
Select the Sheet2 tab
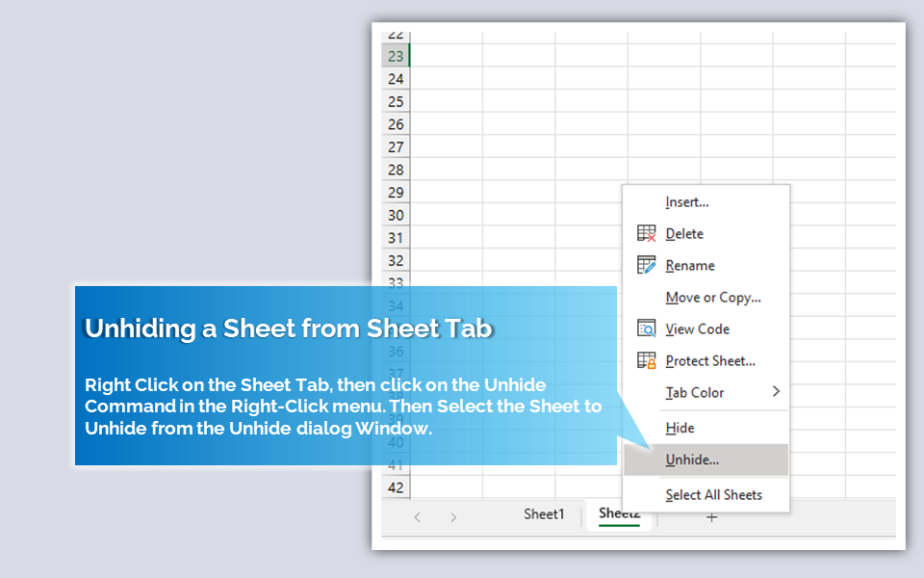point(619,514)
